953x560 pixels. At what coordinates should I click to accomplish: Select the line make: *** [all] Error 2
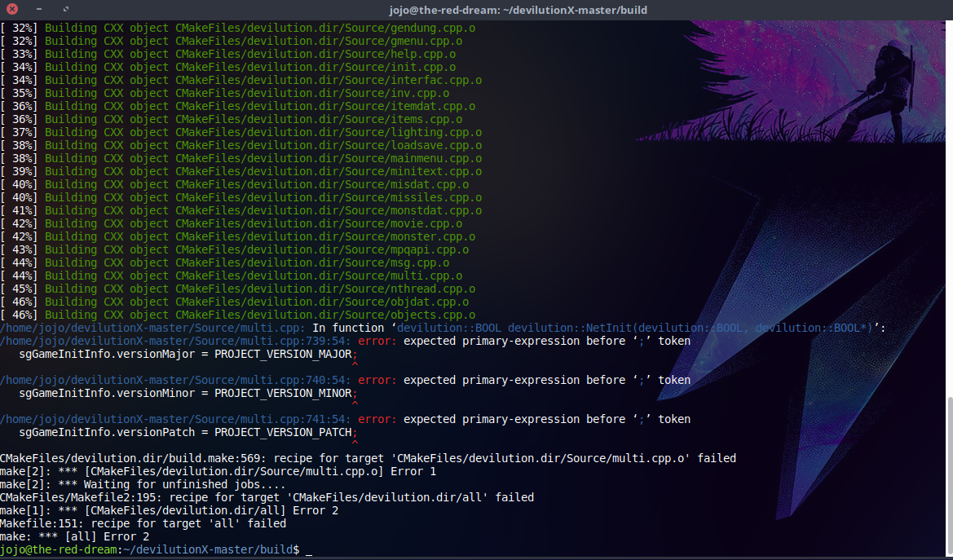(73, 536)
